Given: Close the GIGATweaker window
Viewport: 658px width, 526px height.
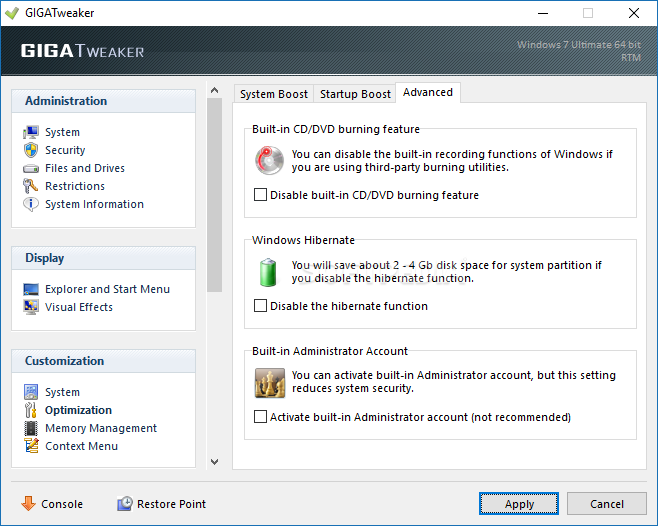Looking at the screenshot, I should [634, 13].
